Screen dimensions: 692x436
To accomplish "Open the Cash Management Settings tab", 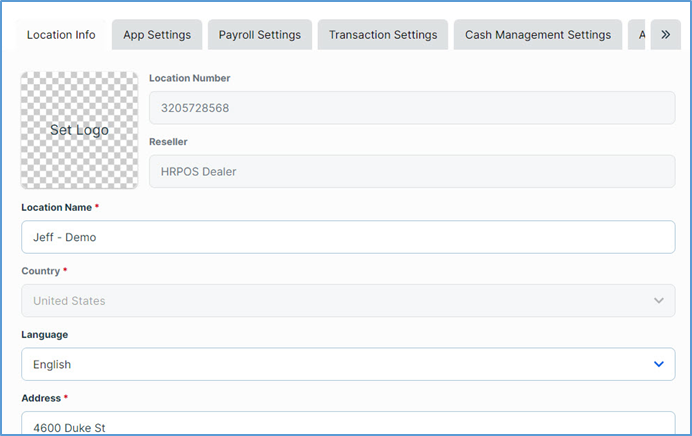I will coord(538,35).
